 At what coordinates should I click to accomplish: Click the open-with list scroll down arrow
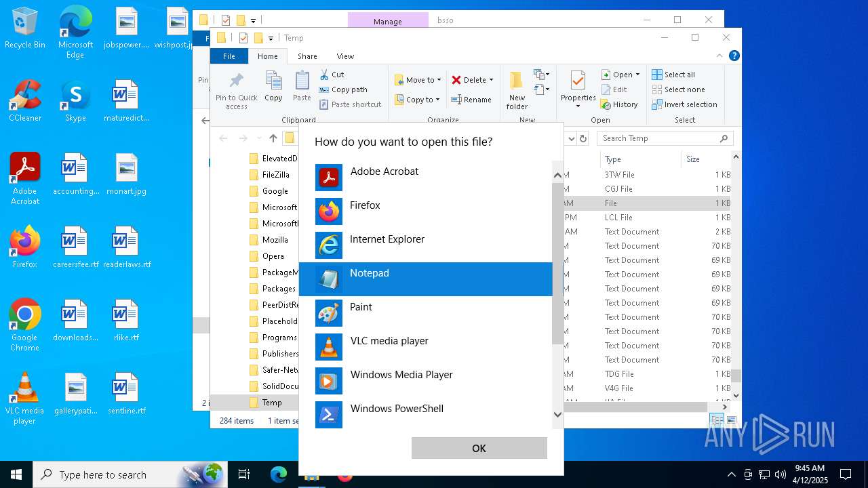click(x=558, y=414)
